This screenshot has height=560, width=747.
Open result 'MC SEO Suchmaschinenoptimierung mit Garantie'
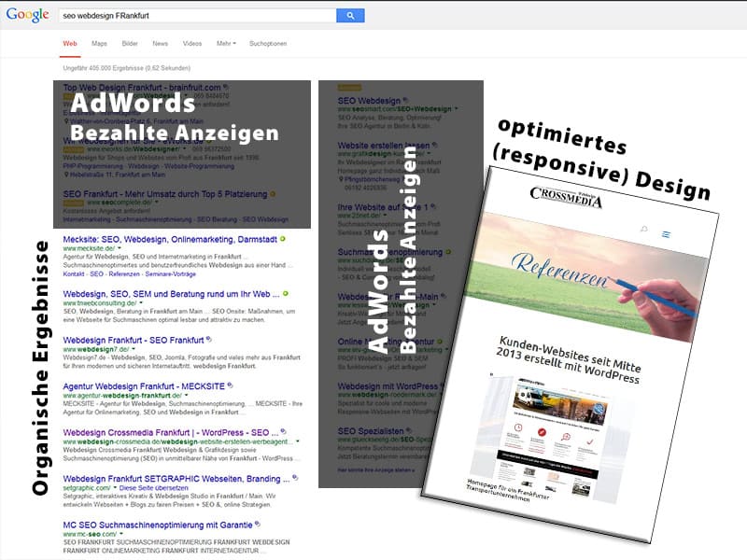coord(158,525)
